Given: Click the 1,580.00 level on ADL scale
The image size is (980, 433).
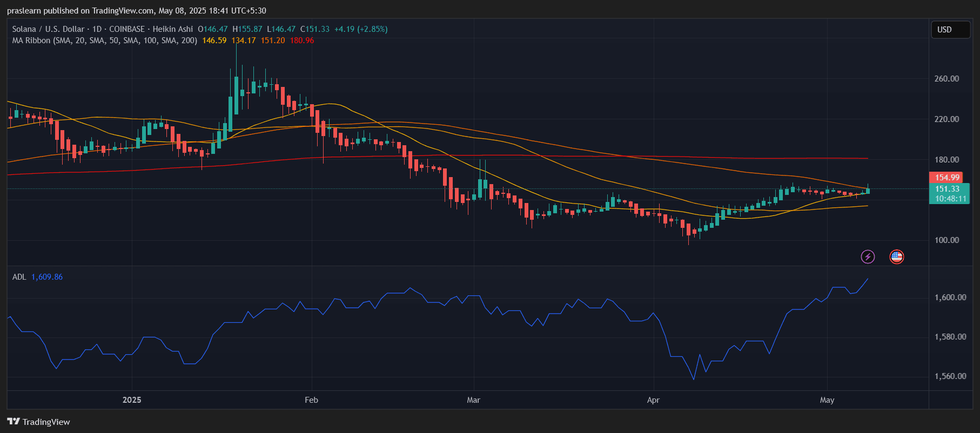Looking at the screenshot, I should [950, 337].
